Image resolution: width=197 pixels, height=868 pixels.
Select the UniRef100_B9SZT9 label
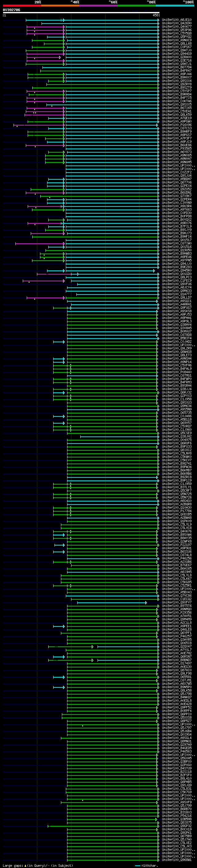tap(176, 88)
